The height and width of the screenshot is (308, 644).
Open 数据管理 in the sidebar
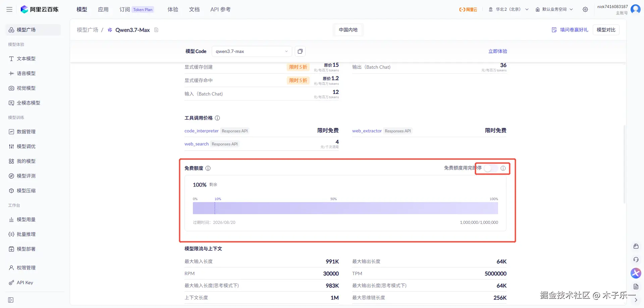click(x=33, y=132)
